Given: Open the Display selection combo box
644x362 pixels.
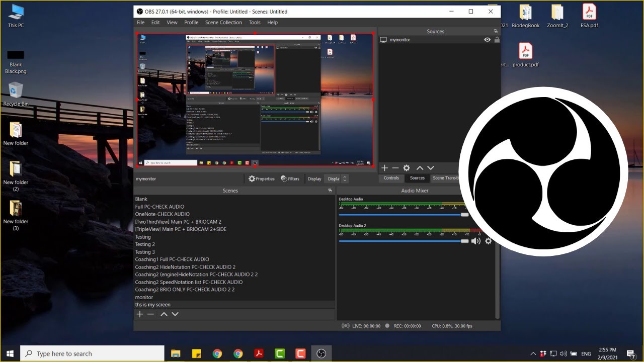Looking at the screenshot, I should click(x=337, y=178).
